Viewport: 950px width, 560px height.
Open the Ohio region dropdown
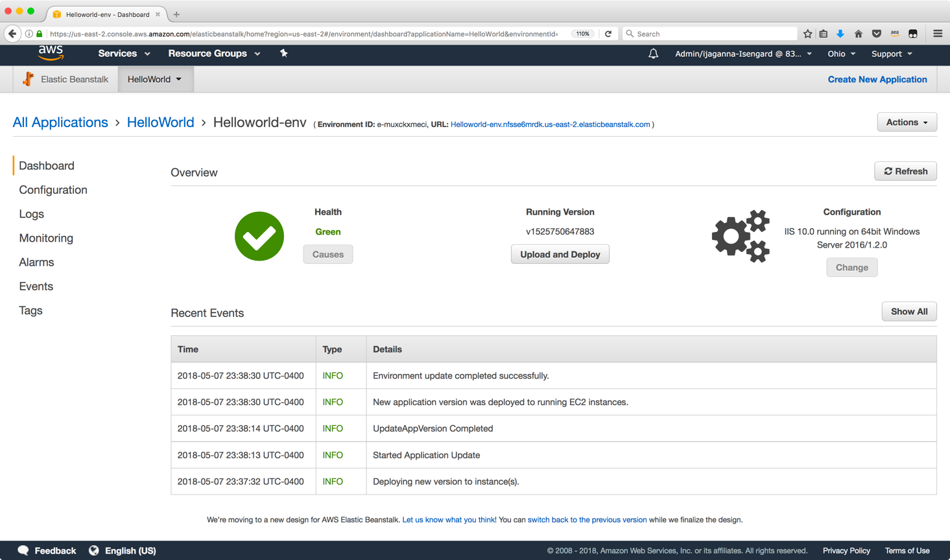click(x=841, y=54)
